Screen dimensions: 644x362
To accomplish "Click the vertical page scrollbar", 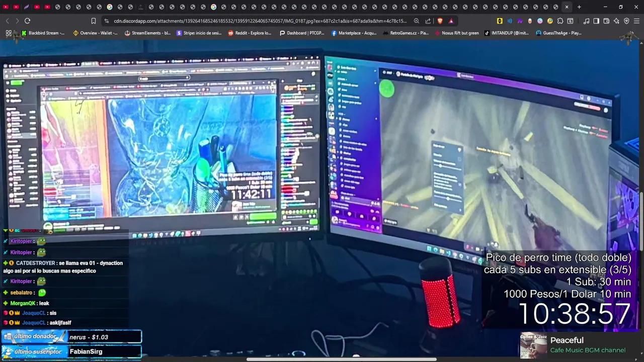I will (641, 221).
